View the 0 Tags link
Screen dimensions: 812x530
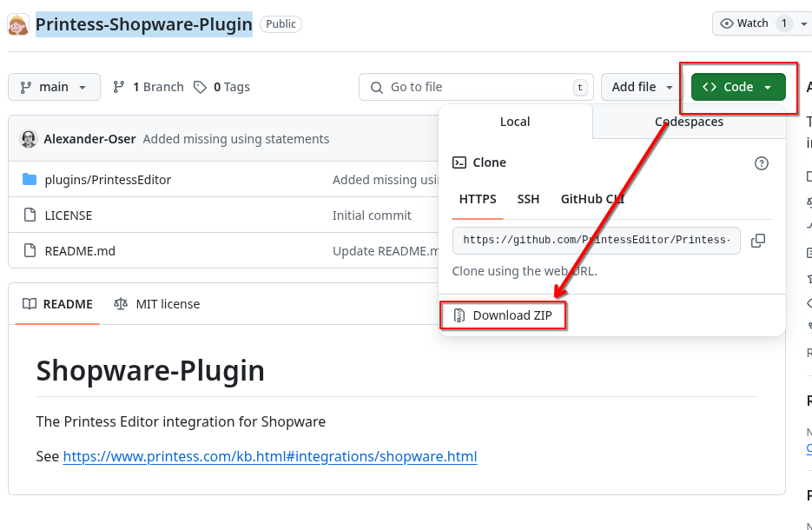pos(221,87)
